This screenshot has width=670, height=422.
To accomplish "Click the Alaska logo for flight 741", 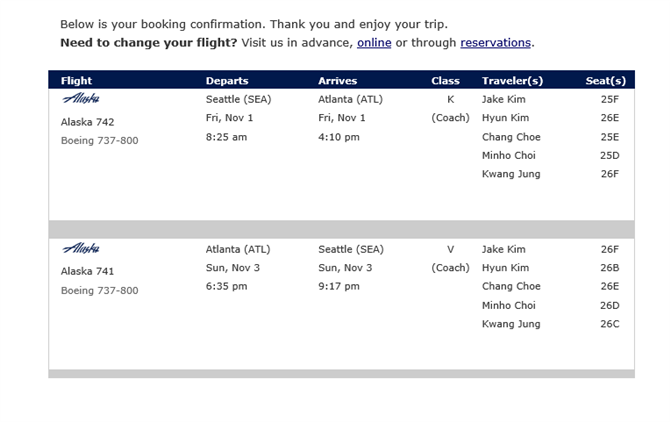I will (x=81, y=248).
